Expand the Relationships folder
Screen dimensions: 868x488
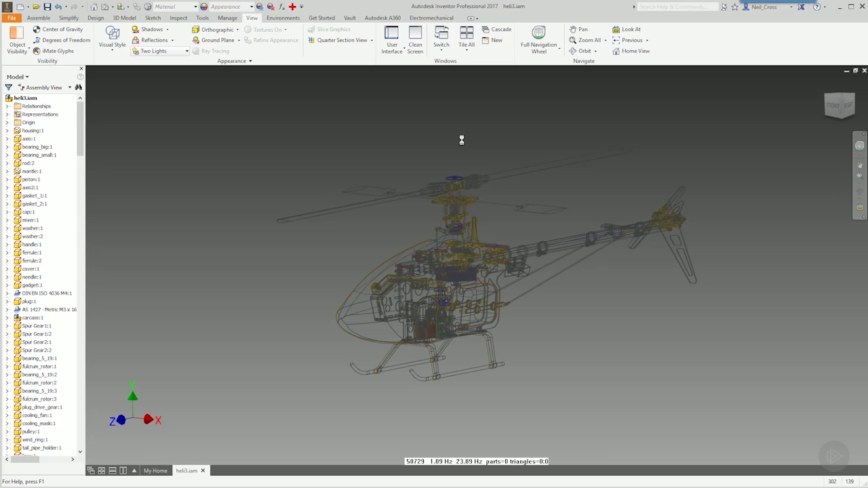coord(7,106)
